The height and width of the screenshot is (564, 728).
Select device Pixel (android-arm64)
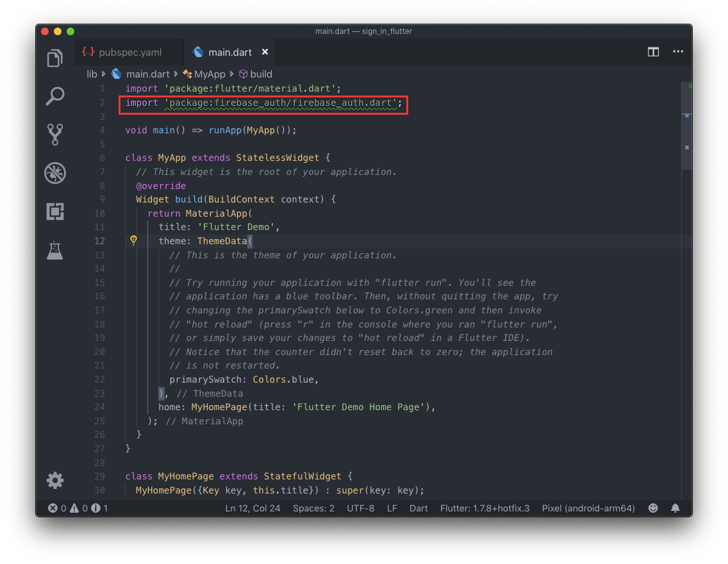pyautogui.click(x=588, y=508)
